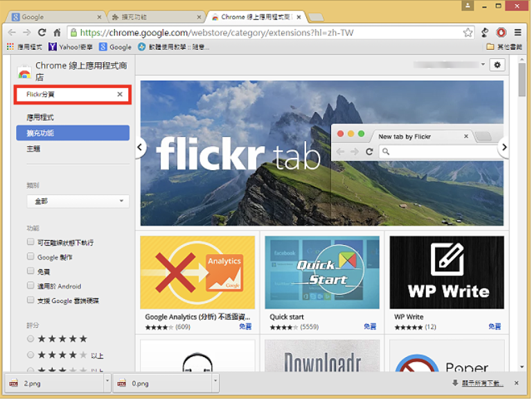Image resolution: width=532 pixels, height=400 pixels.
Task: Close the Chrome Web Store tab
Action: [x=299, y=17]
